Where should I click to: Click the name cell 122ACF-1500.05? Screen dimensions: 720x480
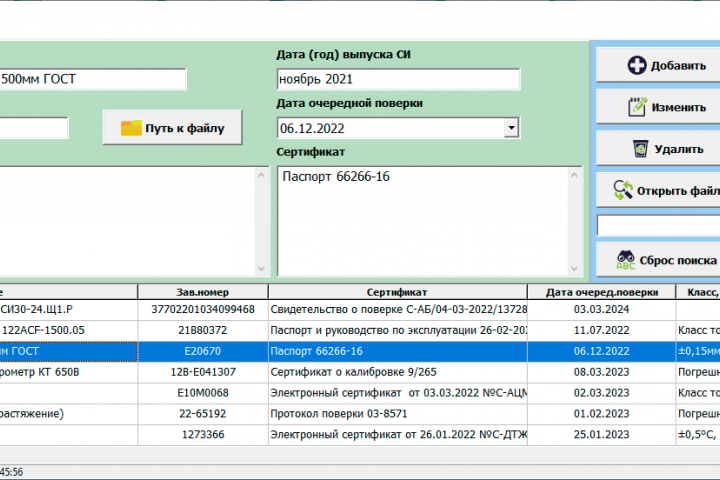[x=68, y=330]
